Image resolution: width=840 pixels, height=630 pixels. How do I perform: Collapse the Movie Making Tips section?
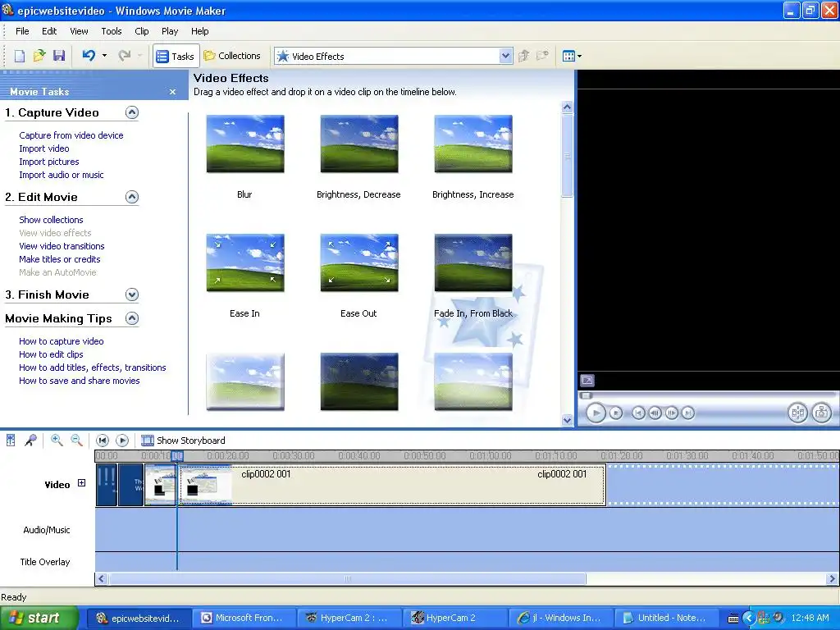pos(132,319)
